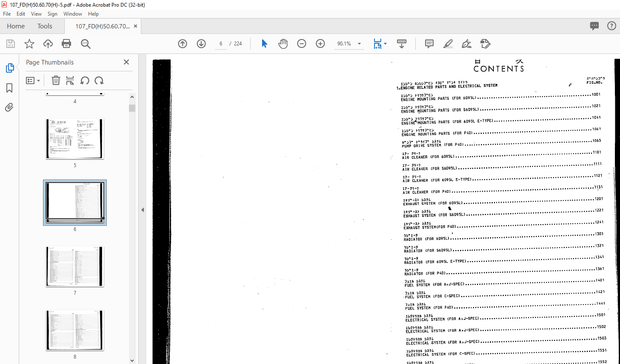Image resolution: width=620 pixels, height=364 pixels.
Task: Click the scrolling mode icon
Action: pyautogui.click(x=402, y=44)
